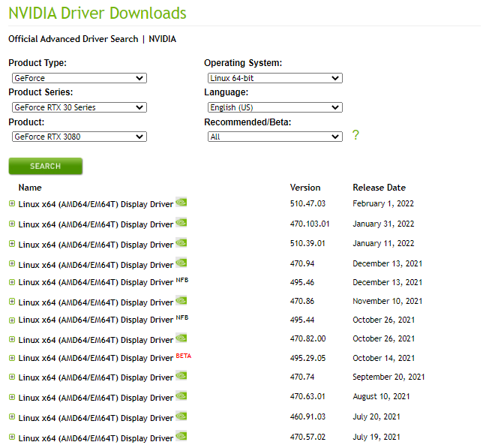Expand the 470.86 driver row
Viewport: 486px width, 448px height.
pyautogui.click(x=12, y=302)
